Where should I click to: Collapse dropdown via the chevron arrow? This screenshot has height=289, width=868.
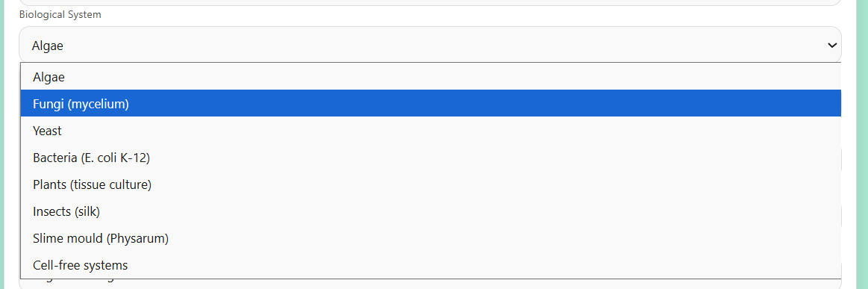click(831, 46)
